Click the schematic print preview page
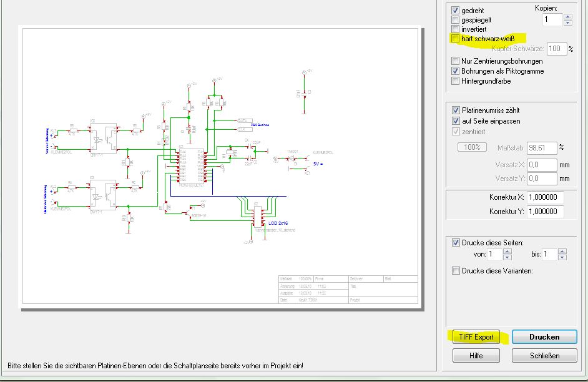The image size is (588, 382). point(220,166)
